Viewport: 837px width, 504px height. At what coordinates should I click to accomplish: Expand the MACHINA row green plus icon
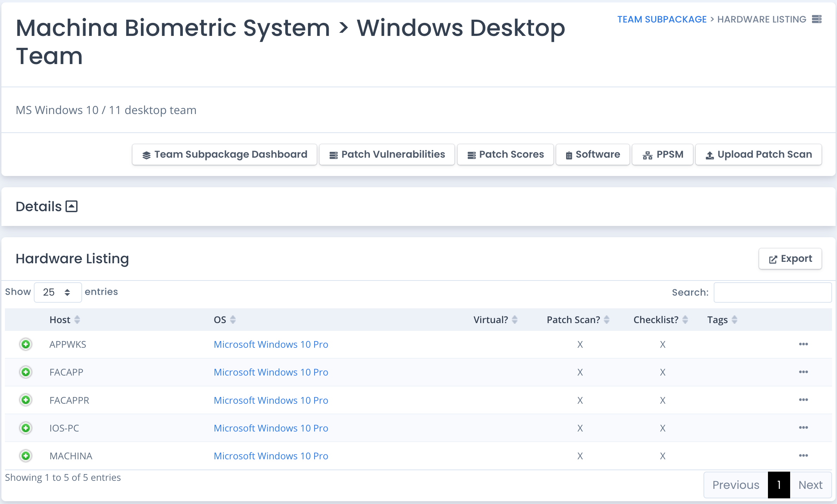point(26,456)
